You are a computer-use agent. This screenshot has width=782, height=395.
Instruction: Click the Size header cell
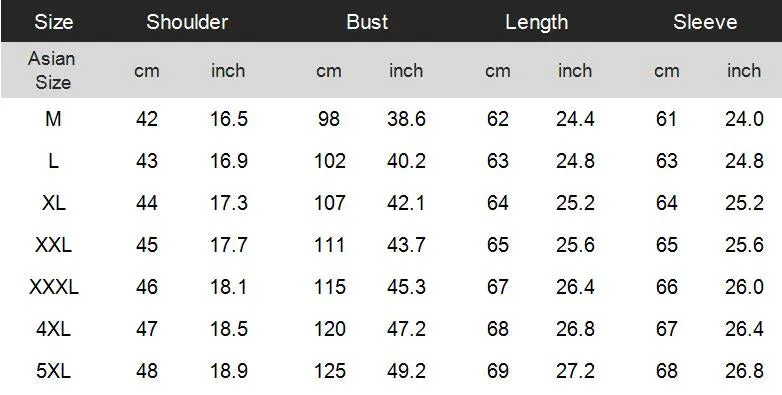[53, 22]
